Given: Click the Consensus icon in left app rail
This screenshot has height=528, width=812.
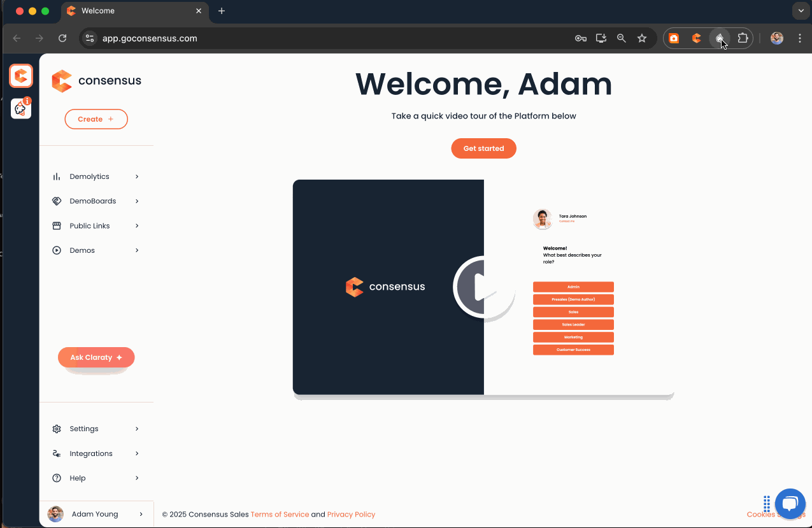Looking at the screenshot, I should (21, 76).
